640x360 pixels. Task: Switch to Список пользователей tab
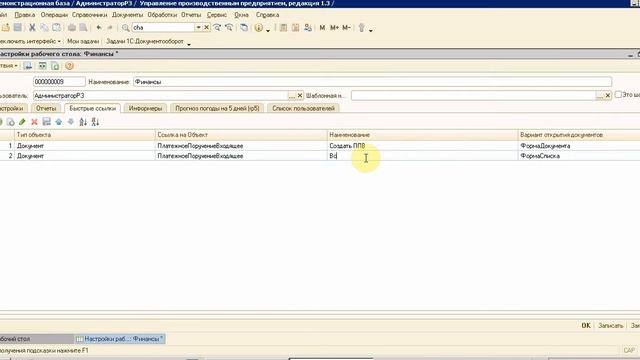point(303,109)
